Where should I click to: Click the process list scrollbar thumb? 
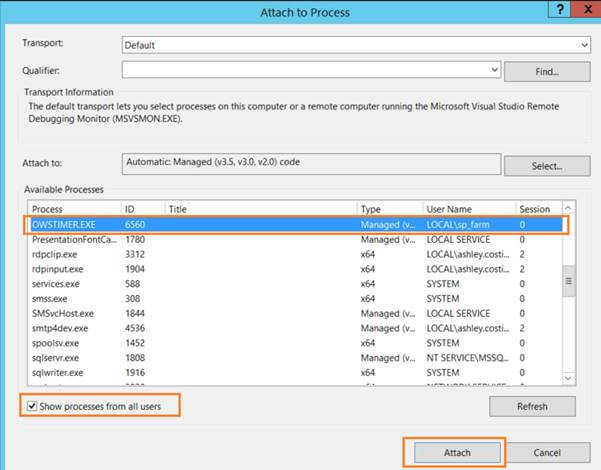pyautogui.click(x=568, y=281)
